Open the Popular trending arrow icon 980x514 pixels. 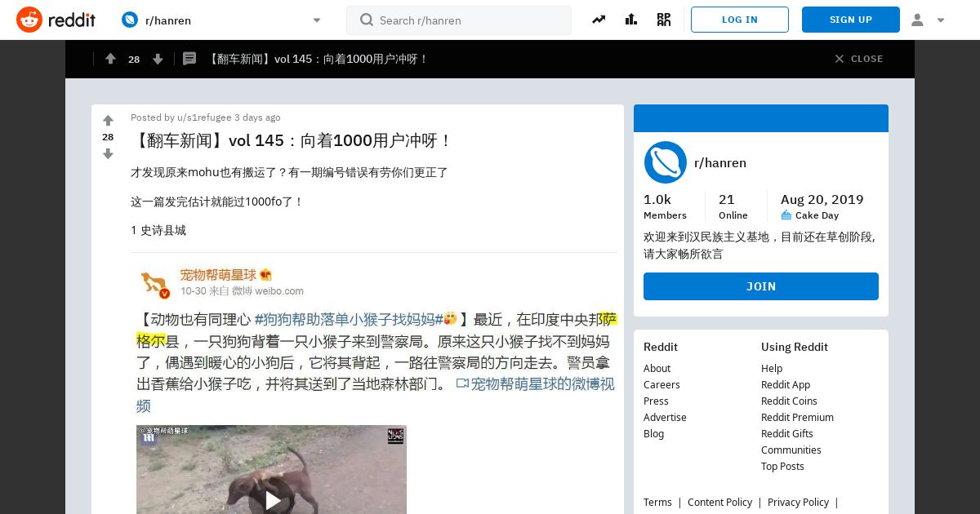click(x=599, y=20)
